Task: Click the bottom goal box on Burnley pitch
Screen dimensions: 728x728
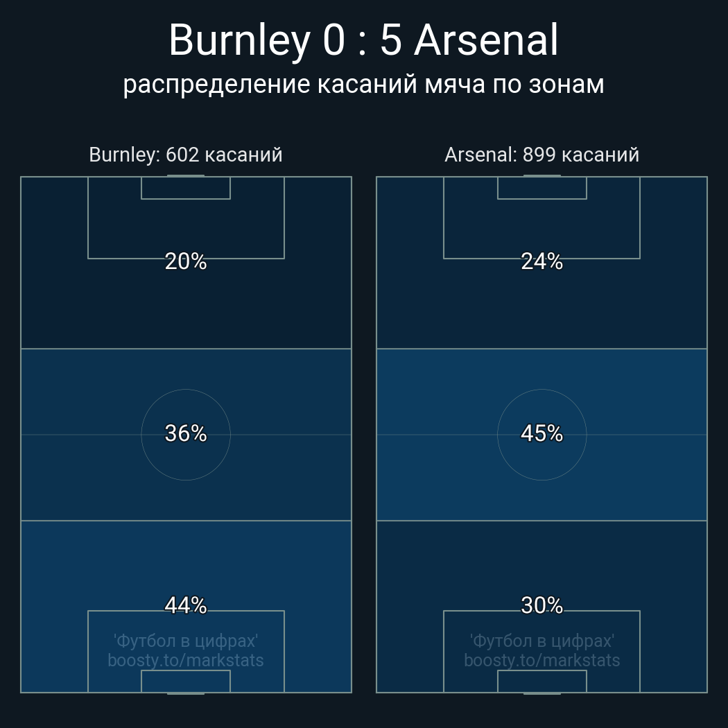Action: (186, 682)
